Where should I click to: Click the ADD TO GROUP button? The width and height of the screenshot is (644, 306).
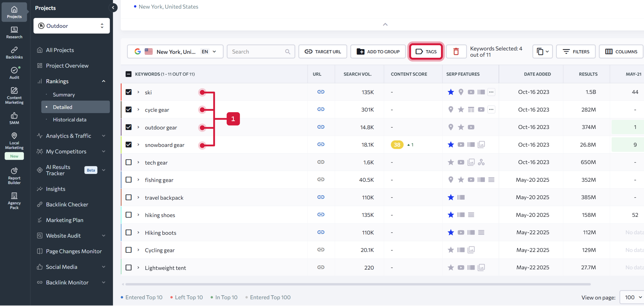pyautogui.click(x=378, y=51)
